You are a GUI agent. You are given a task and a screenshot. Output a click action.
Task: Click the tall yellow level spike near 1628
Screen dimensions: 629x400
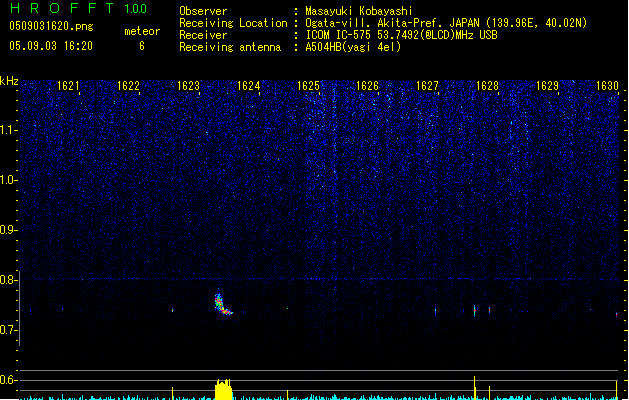pos(475,388)
